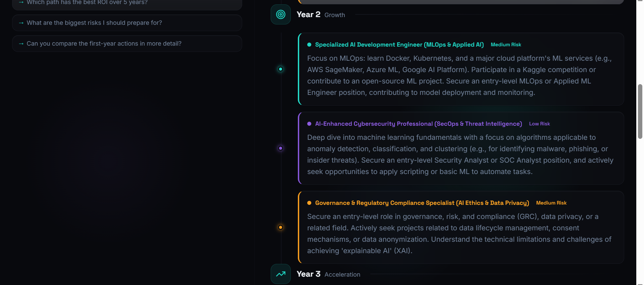Select the teal timeline dot for the MLOps path
This screenshot has width=644, height=285.
[280, 69]
